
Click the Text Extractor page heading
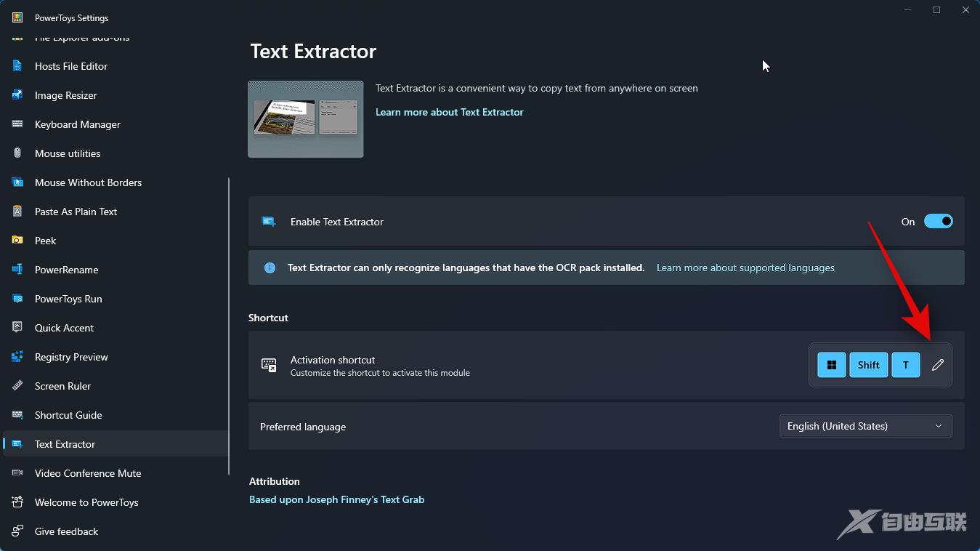(x=313, y=52)
